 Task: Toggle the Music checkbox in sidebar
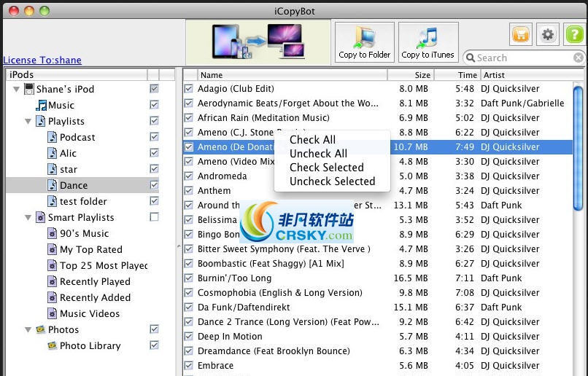[154, 104]
